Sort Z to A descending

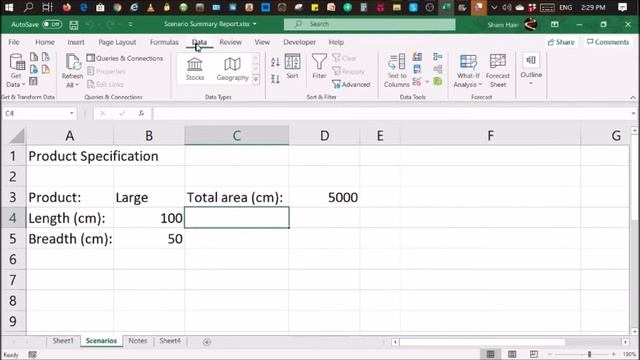click(x=276, y=79)
